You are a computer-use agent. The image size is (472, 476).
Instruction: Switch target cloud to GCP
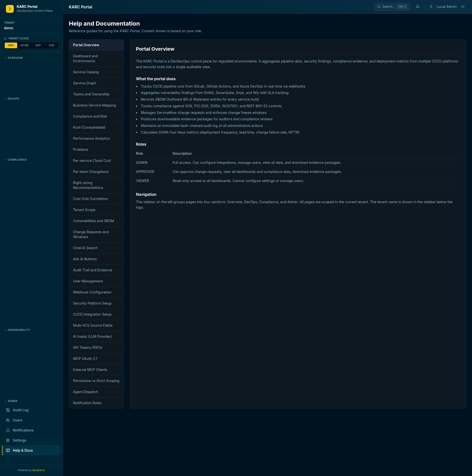click(38, 45)
